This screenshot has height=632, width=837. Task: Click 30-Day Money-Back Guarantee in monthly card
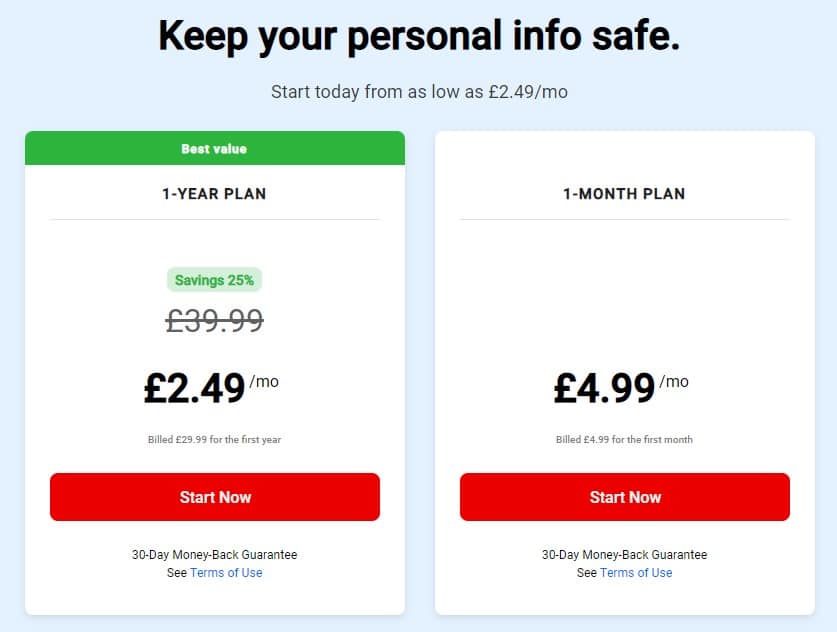[x=625, y=555]
